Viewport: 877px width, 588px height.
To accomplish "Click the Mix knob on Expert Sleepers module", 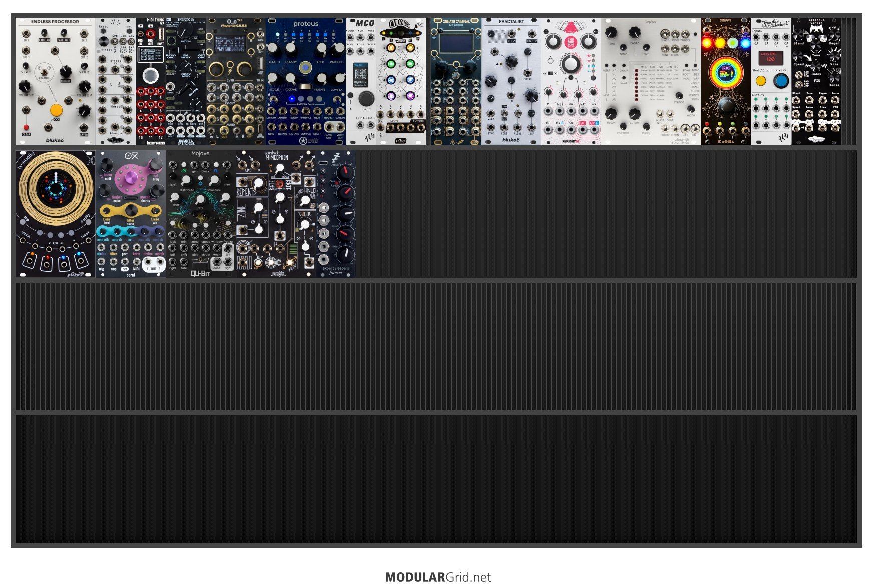I will click(x=345, y=254).
